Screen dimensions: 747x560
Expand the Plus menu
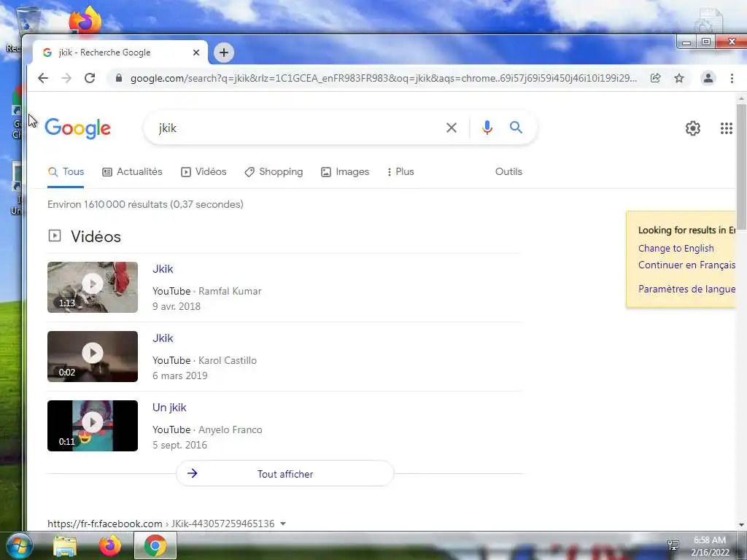(x=400, y=172)
